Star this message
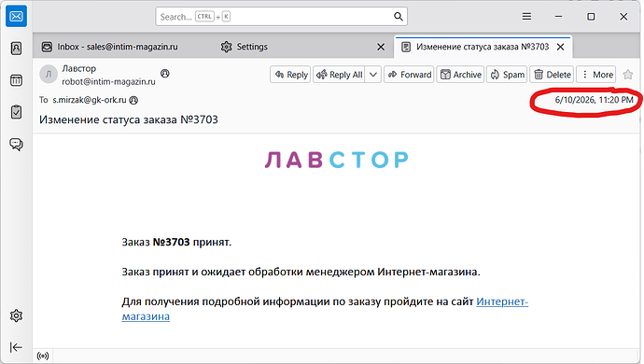Screen dimensions: 644x364 click(x=627, y=75)
